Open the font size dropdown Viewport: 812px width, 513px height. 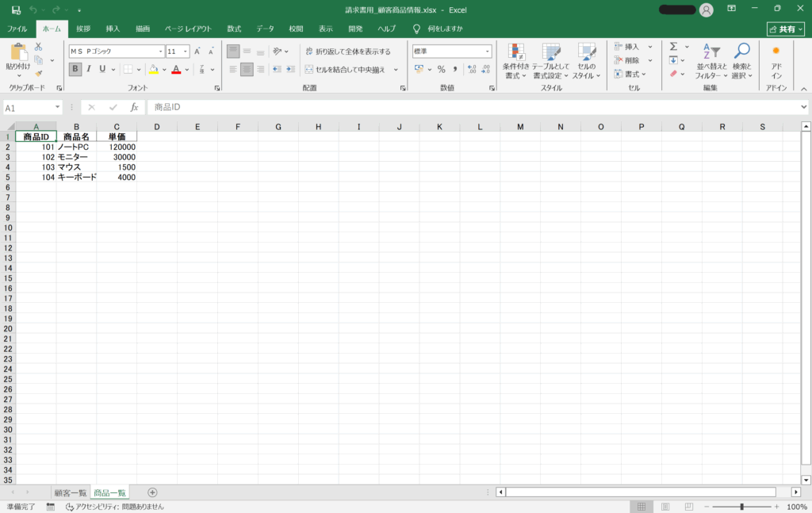pyautogui.click(x=185, y=52)
